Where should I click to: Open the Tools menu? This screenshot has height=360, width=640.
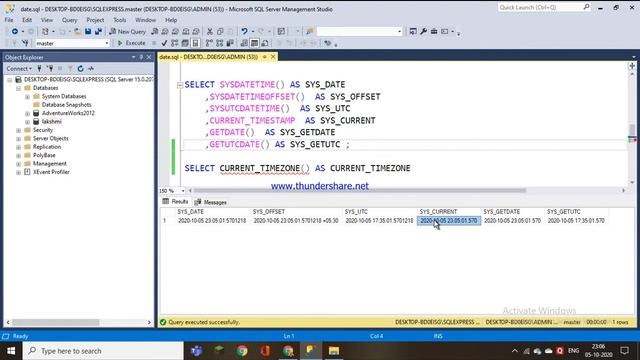(x=120, y=20)
